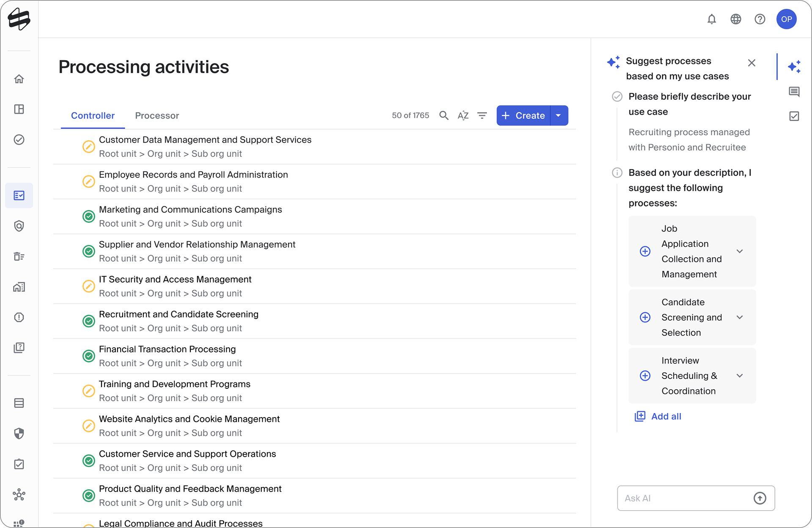Click the Ask AI input field

(x=685, y=498)
